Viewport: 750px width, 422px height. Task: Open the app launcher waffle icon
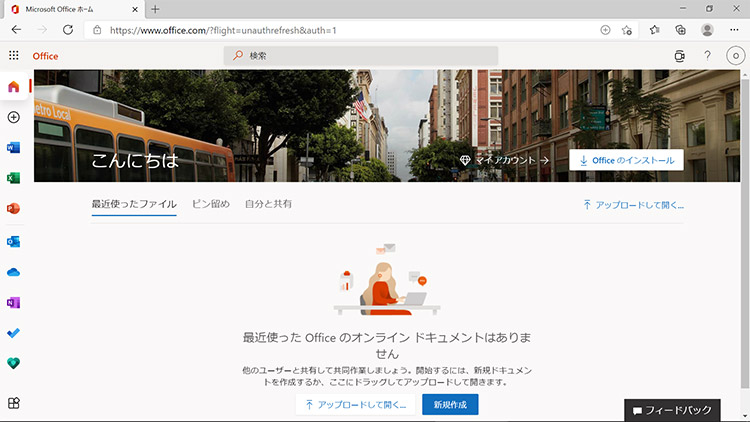tap(13, 56)
